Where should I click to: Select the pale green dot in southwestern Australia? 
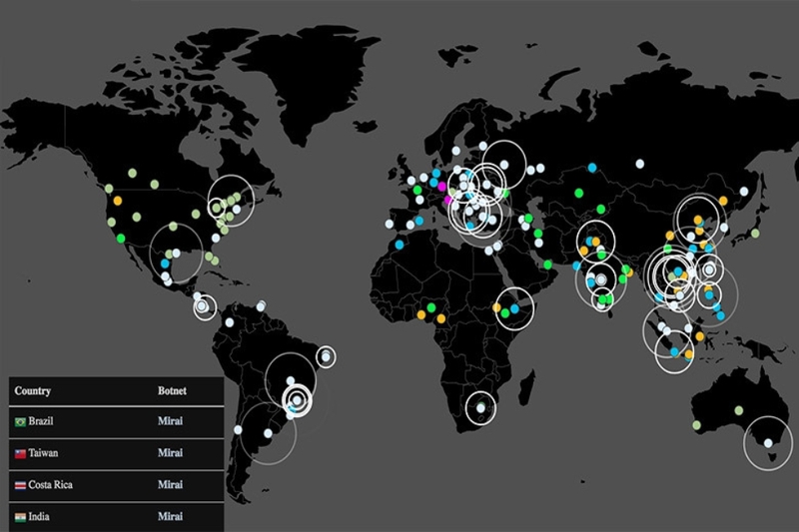tap(696, 425)
